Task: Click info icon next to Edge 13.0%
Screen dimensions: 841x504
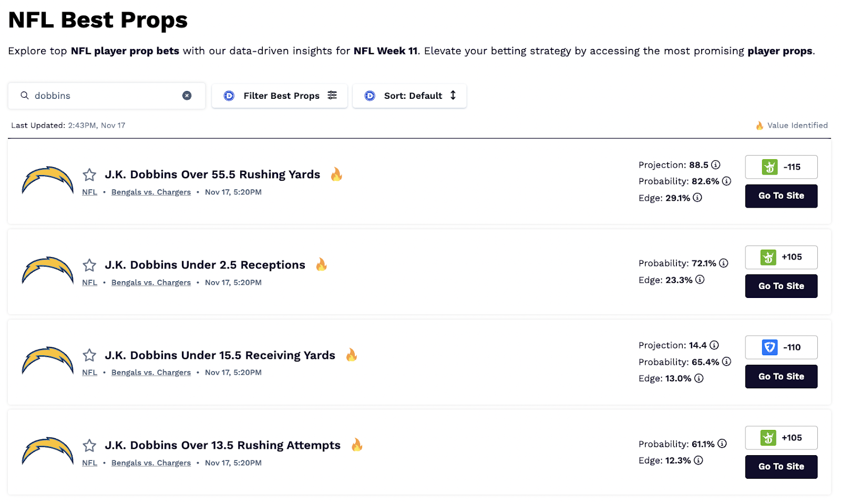Action: pyautogui.click(x=699, y=378)
